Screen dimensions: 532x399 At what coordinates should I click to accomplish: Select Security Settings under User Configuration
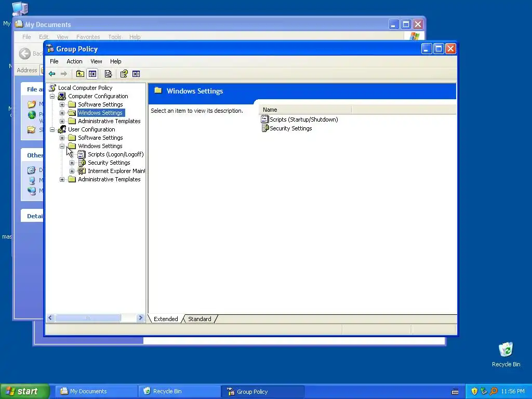coord(109,163)
